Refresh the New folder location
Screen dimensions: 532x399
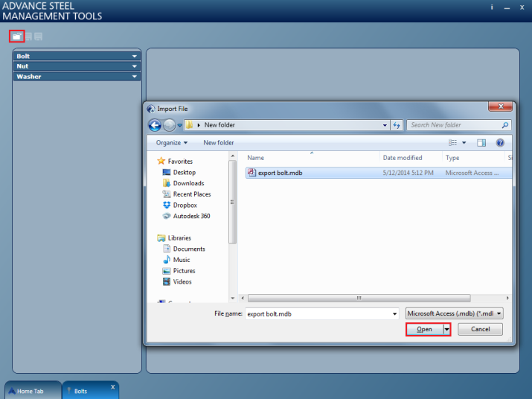(397, 125)
